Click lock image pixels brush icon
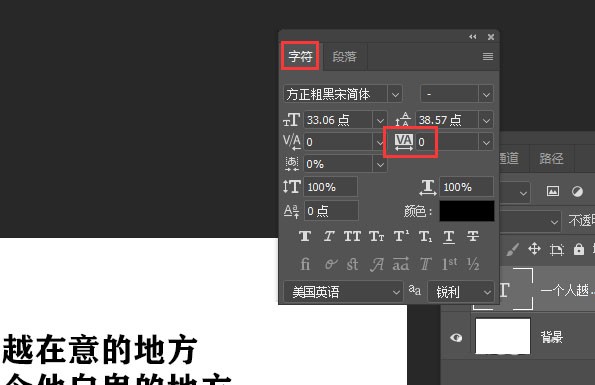Image resolution: width=595 pixels, height=385 pixels. pos(512,250)
